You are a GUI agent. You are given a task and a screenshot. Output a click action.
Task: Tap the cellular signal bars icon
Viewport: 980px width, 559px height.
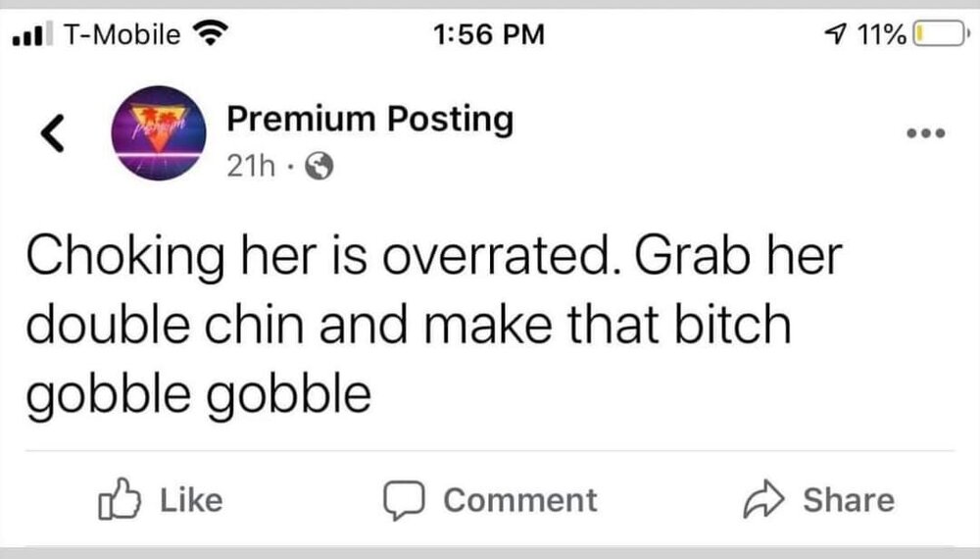[30, 36]
